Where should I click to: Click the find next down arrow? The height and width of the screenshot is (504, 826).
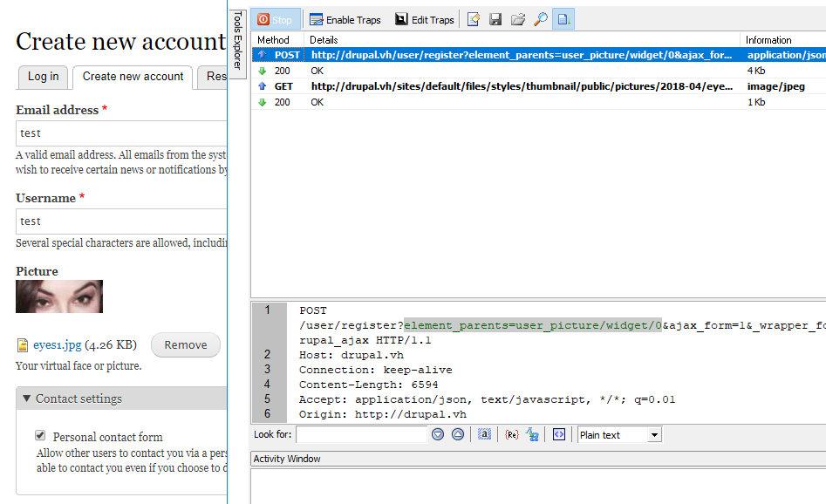(438, 434)
